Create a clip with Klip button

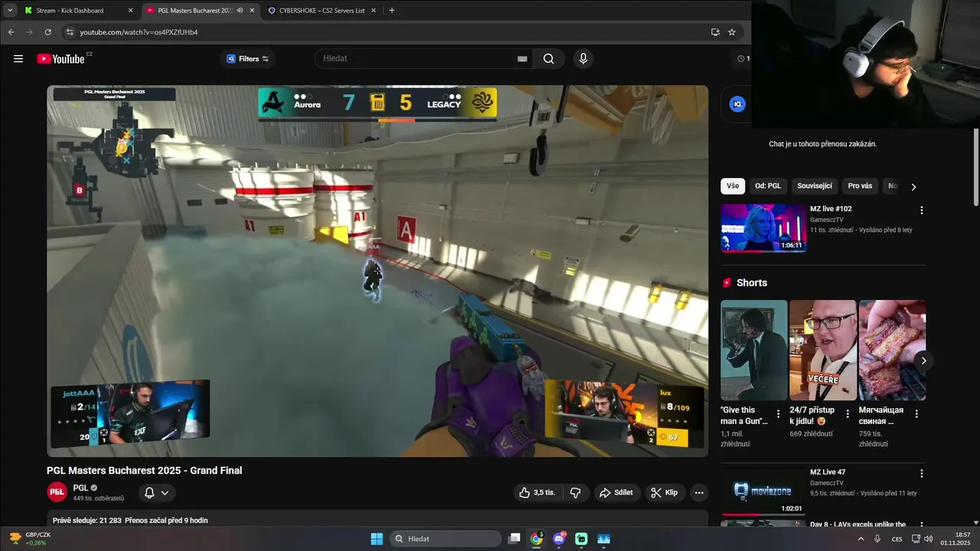pos(665,493)
